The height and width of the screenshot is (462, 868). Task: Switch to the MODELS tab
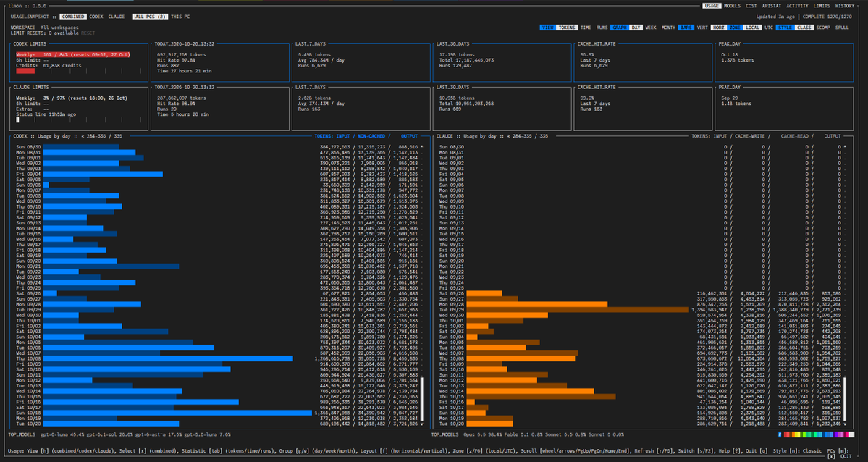click(x=732, y=6)
